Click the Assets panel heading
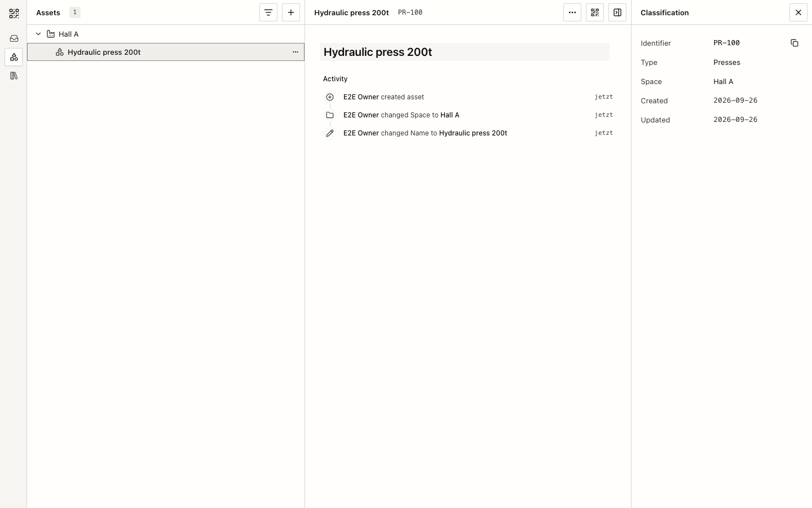This screenshot has width=812, height=508. click(x=48, y=12)
